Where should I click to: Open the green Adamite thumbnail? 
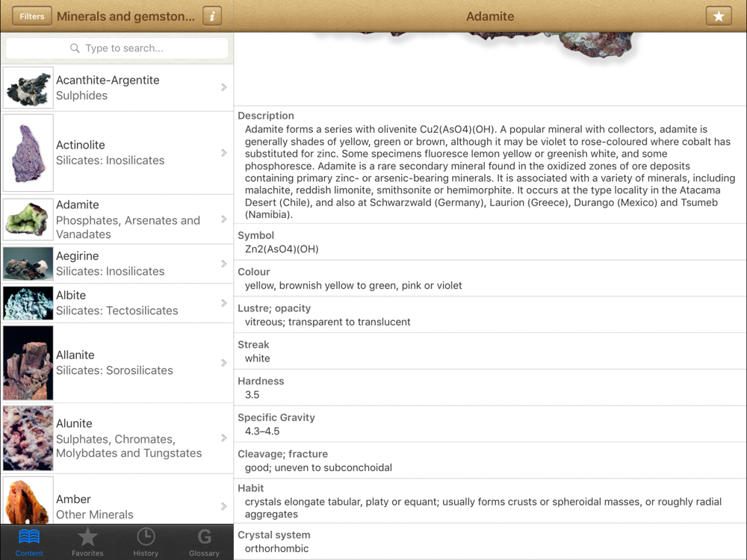click(x=28, y=220)
